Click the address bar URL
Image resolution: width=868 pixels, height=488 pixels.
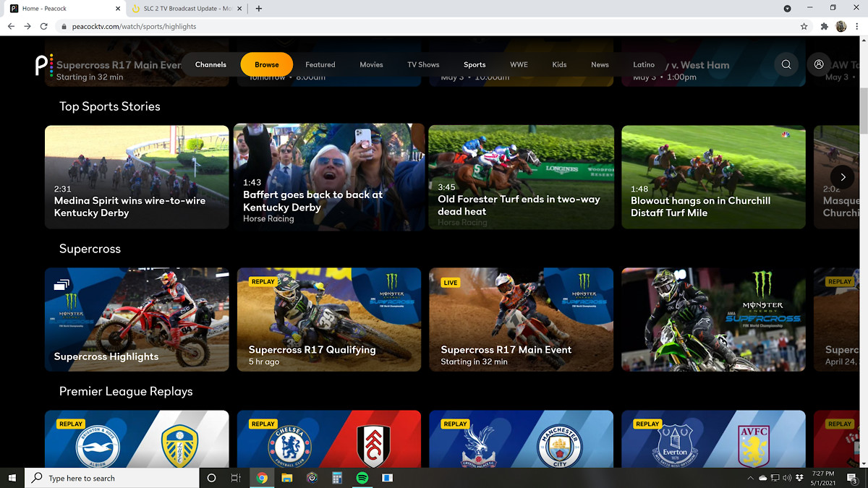[x=134, y=26]
